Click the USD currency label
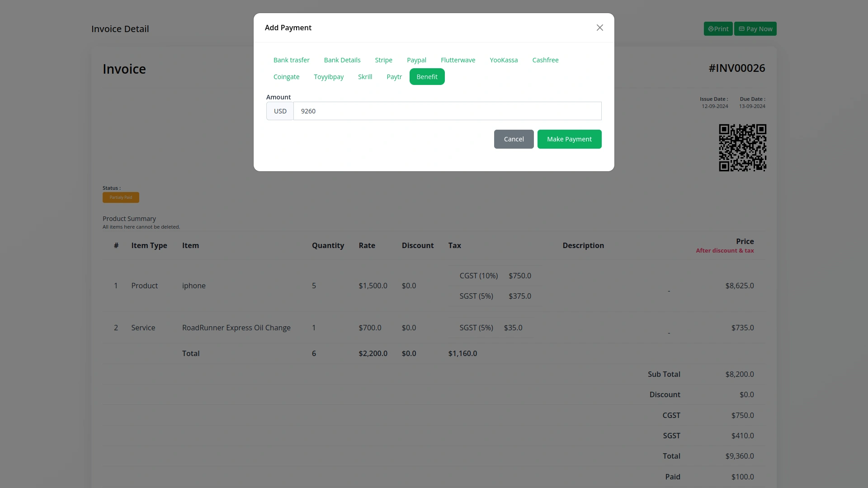Screen dimensions: 868x488 click(x=280, y=111)
